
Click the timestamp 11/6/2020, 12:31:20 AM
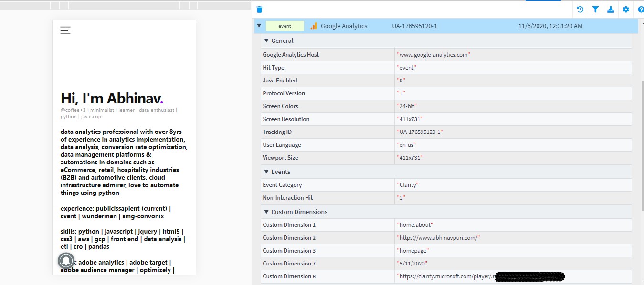(x=550, y=26)
